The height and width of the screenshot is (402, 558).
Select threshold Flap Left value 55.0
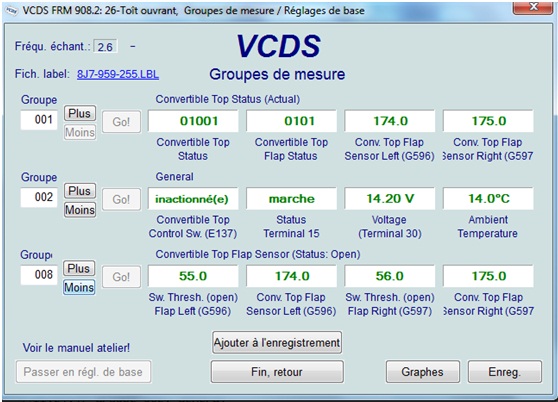coord(193,276)
